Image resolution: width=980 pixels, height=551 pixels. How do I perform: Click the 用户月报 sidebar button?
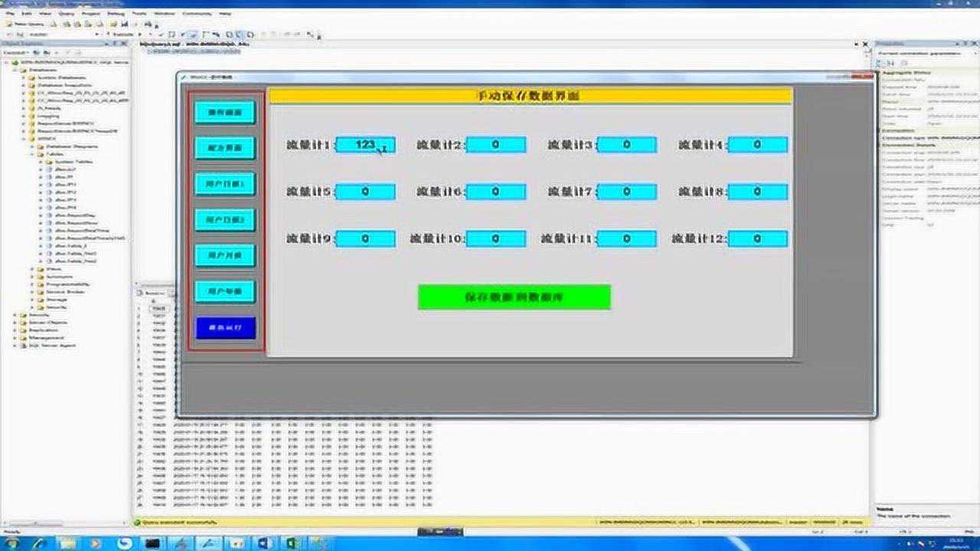pyautogui.click(x=224, y=256)
